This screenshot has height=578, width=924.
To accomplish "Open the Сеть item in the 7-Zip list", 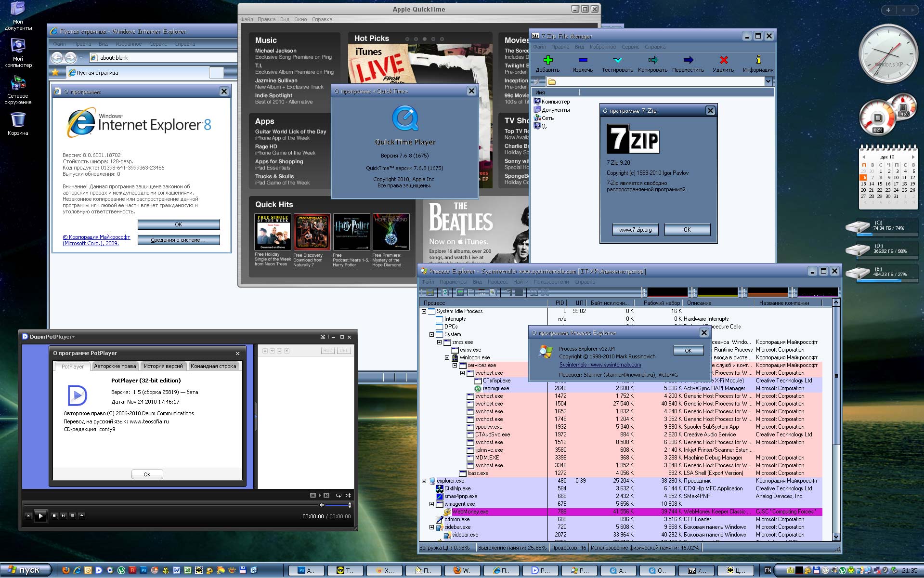I will 544,118.
